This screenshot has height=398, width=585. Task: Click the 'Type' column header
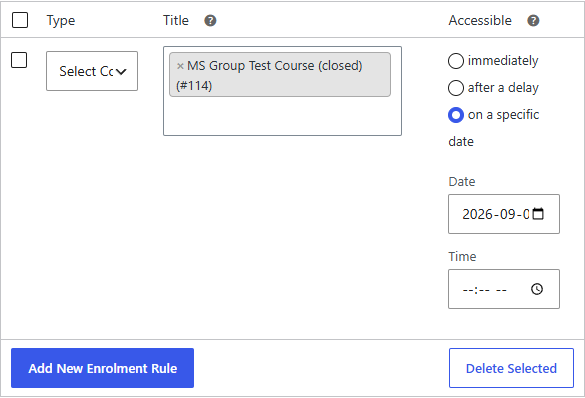click(61, 21)
